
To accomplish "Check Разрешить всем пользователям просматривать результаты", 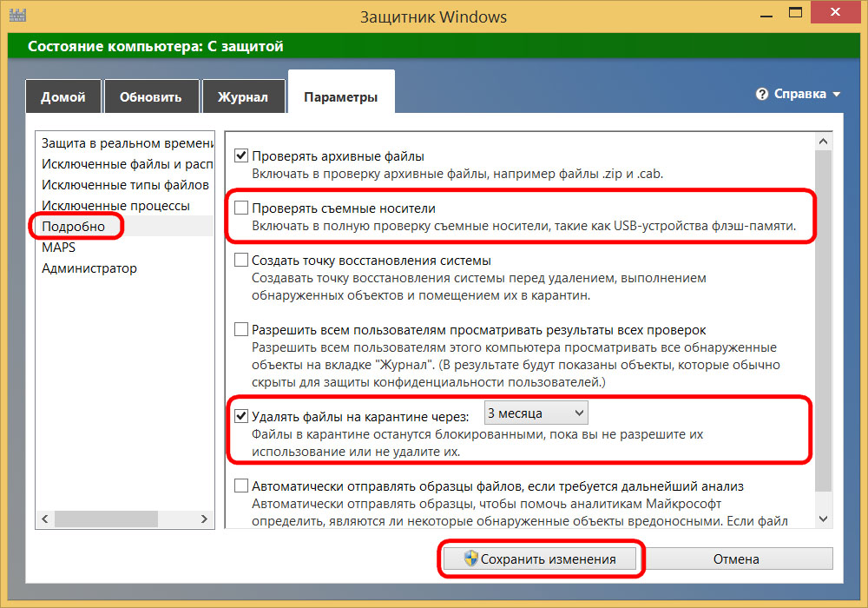I will (241, 329).
